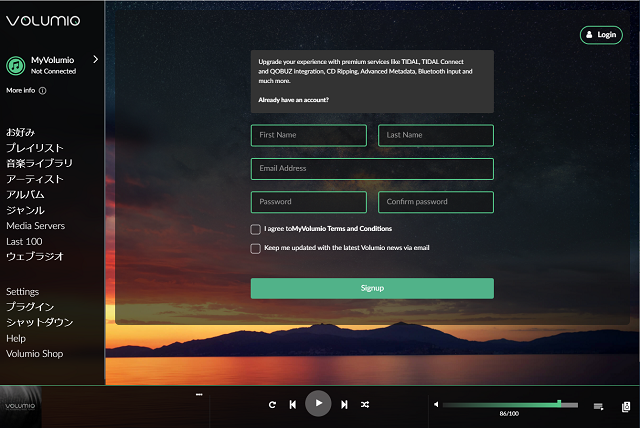Focus the First Name field

tap(309, 135)
